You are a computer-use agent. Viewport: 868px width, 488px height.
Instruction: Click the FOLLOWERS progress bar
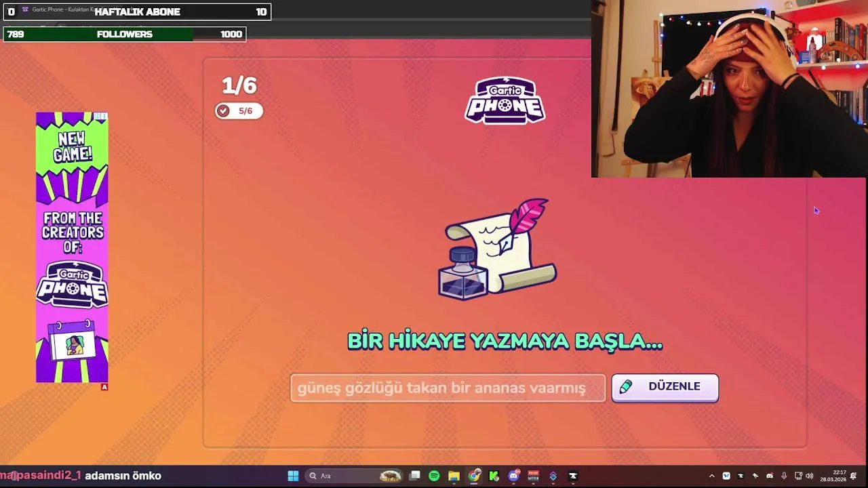tap(125, 34)
